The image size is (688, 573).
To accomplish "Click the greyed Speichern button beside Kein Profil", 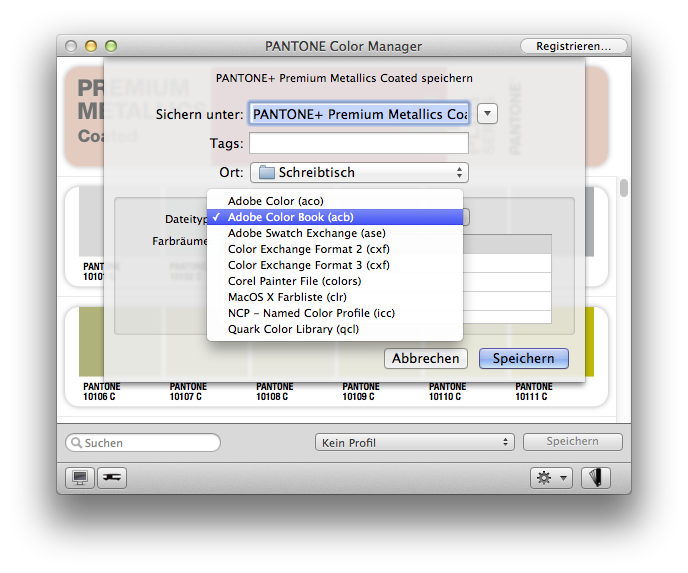I will (573, 441).
